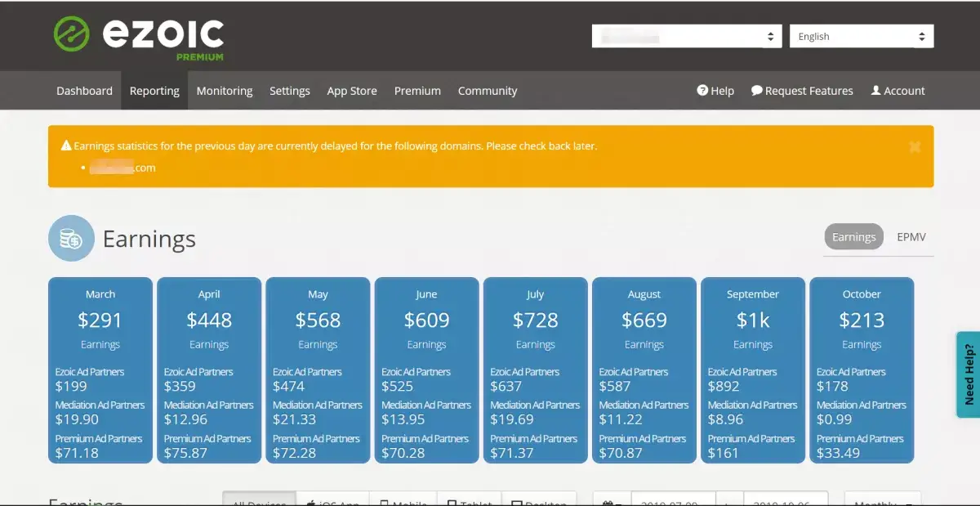Viewport: 980px width, 506px height.
Task: Click the July $728 earnings total
Action: [536, 320]
